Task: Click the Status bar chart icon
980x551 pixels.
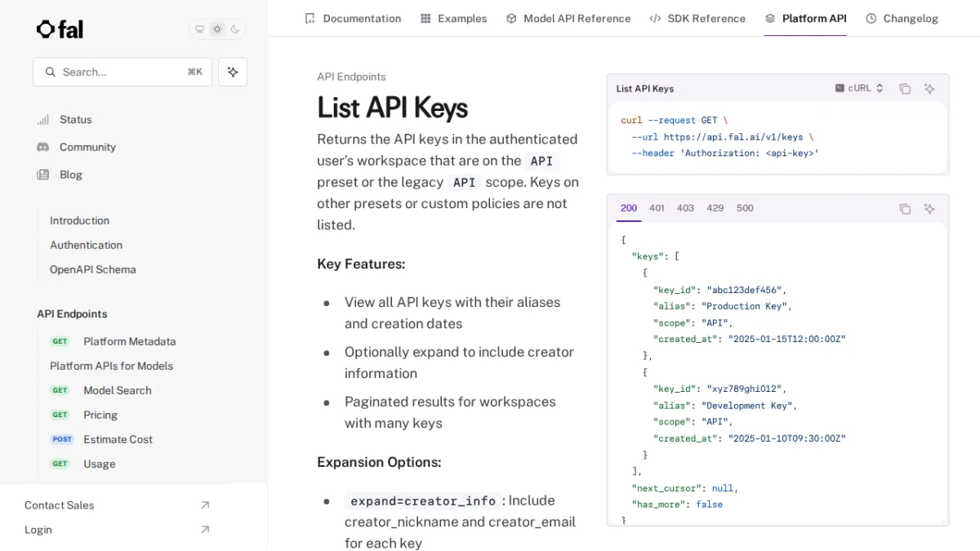Action: 43,119
